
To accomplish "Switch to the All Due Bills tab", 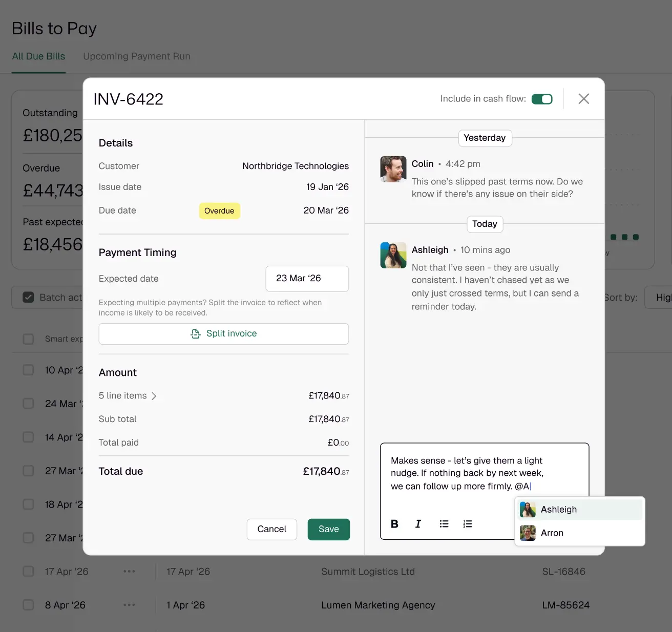I will (38, 56).
